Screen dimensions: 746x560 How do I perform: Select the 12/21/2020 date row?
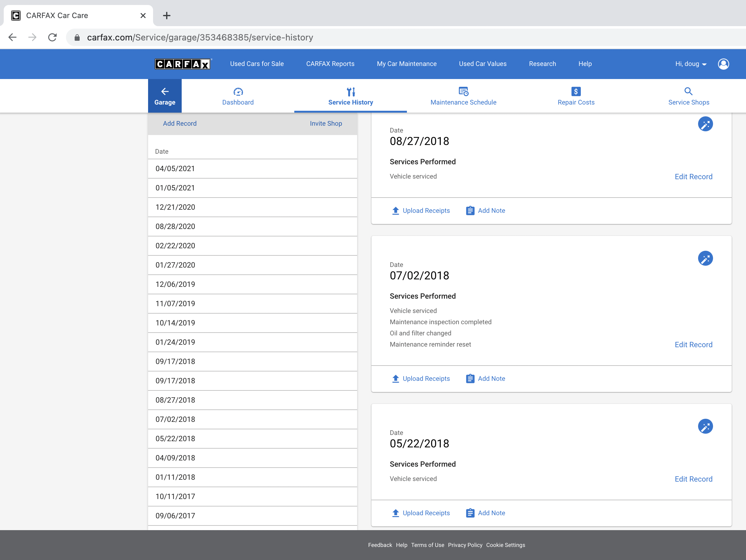(252, 207)
